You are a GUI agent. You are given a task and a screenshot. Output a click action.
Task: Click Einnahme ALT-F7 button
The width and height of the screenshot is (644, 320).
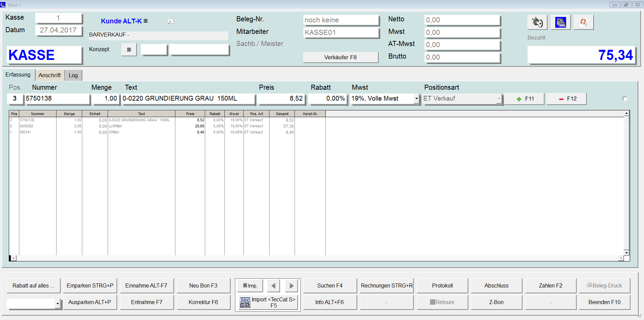pyautogui.click(x=146, y=286)
